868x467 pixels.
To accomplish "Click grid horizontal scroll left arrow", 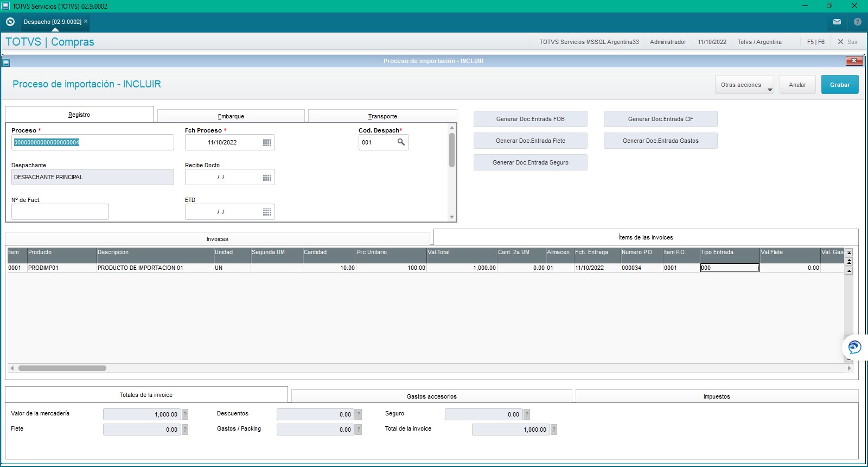I will click(x=12, y=368).
